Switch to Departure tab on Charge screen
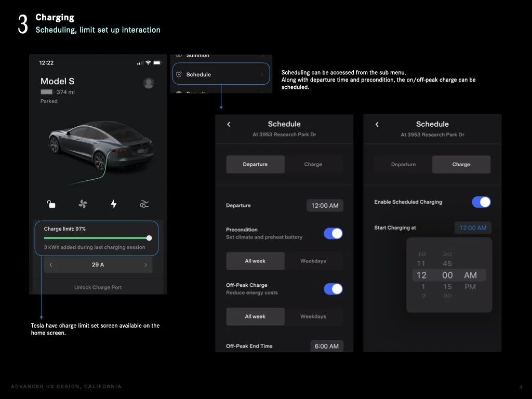 (403, 165)
